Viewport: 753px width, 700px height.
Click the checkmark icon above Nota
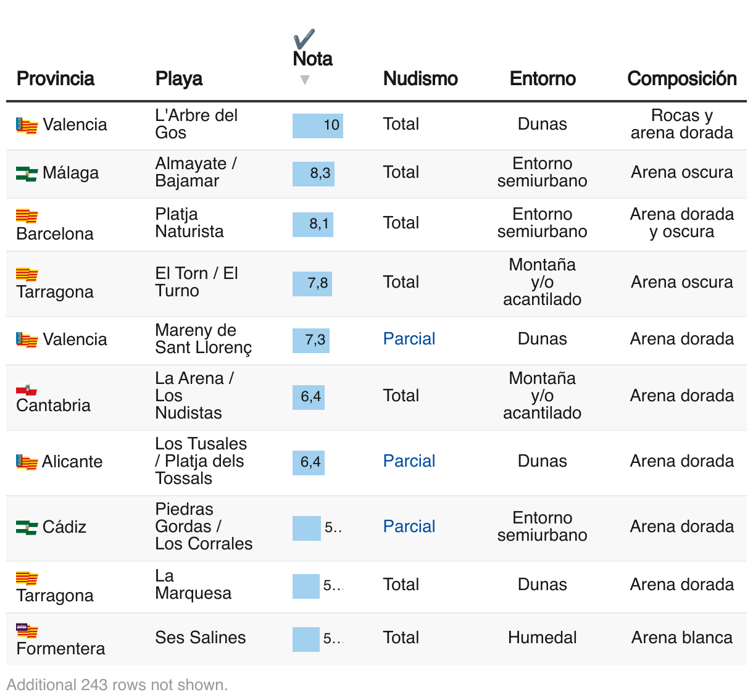304,39
